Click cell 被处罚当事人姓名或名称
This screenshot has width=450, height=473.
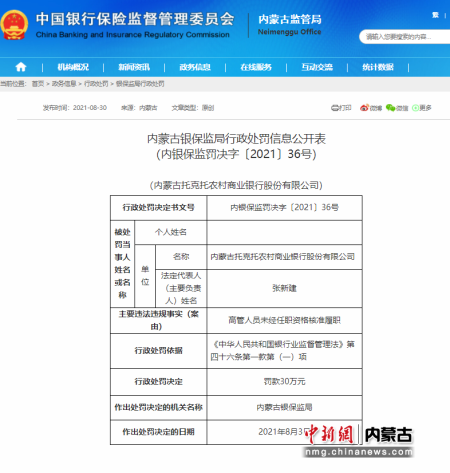122,264
